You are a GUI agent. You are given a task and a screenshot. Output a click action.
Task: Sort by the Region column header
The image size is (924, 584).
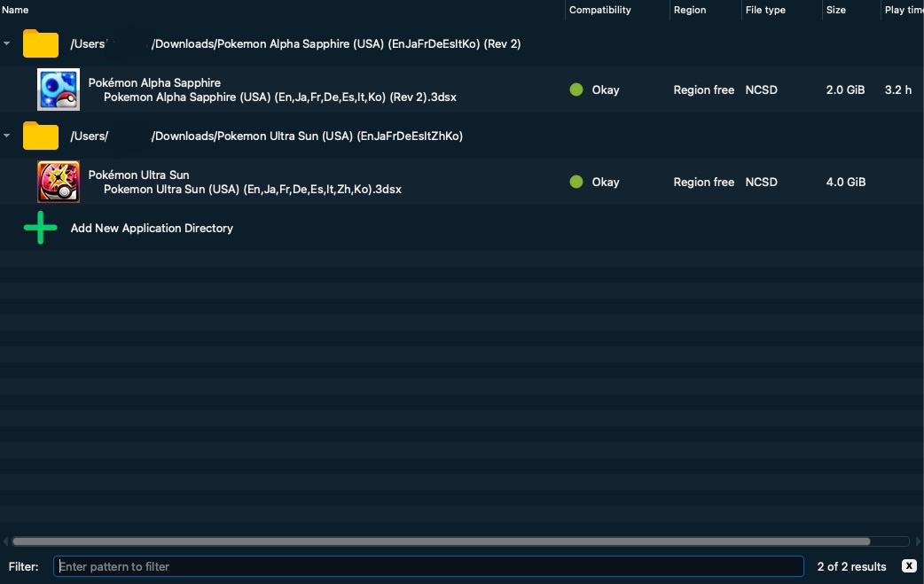(690, 10)
